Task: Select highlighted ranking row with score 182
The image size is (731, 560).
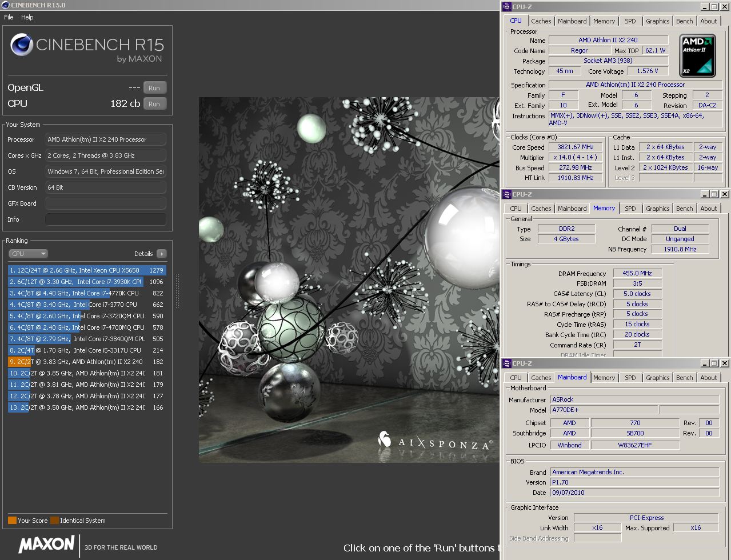Action: pos(87,362)
